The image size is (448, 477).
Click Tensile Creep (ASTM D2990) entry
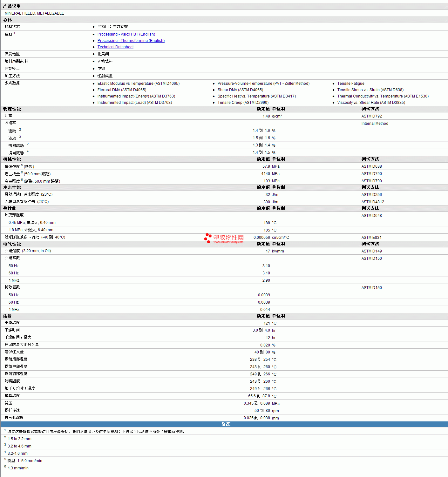click(x=243, y=103)
